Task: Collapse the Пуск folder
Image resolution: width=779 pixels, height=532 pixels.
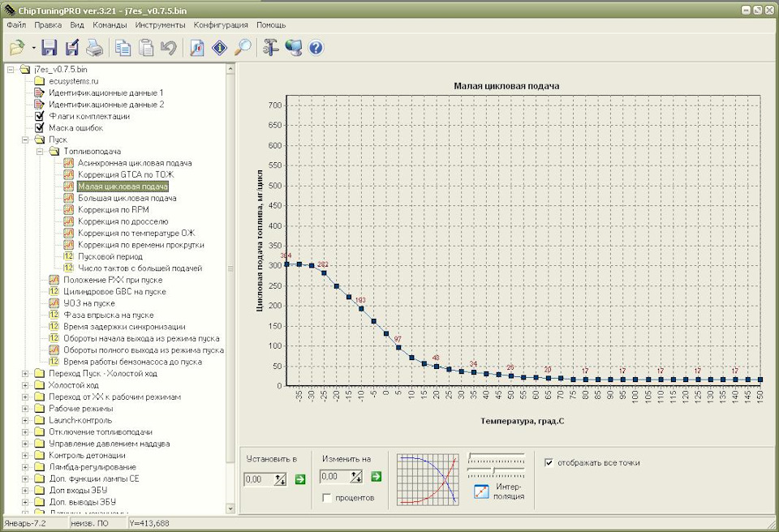Action: 25,139
